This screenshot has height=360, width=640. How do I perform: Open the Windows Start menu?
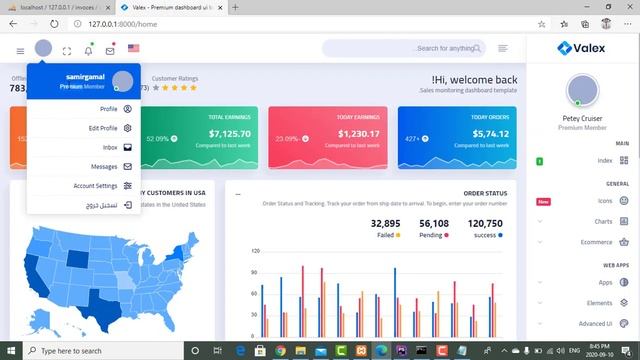(x=11, y=351)
